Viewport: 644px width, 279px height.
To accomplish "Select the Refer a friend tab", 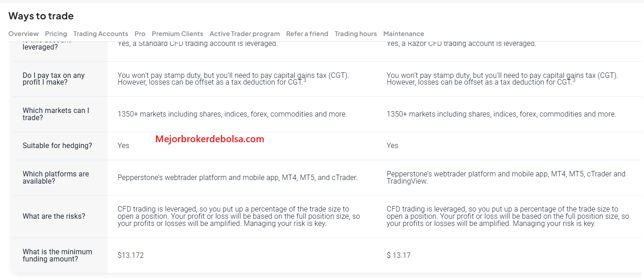I will pos(307,34).
